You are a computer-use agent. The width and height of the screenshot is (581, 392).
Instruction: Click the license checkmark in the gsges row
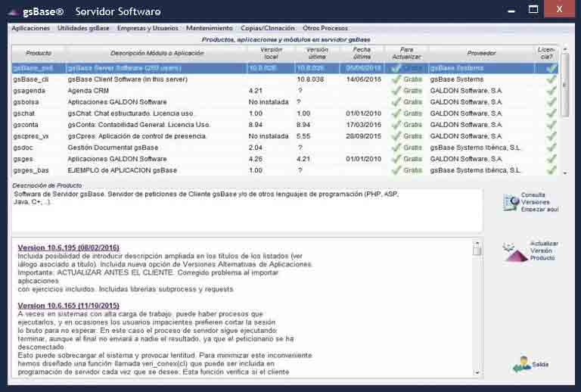(x=551, y=159)
